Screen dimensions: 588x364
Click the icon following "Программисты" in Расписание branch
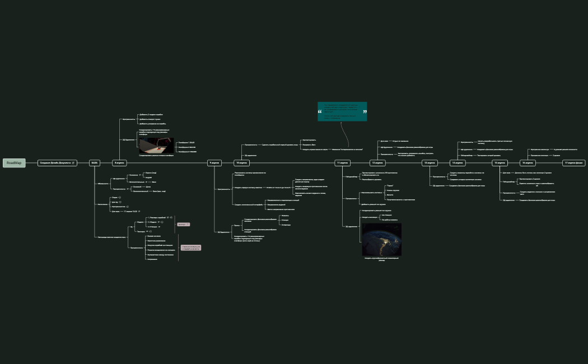point(127,207)
